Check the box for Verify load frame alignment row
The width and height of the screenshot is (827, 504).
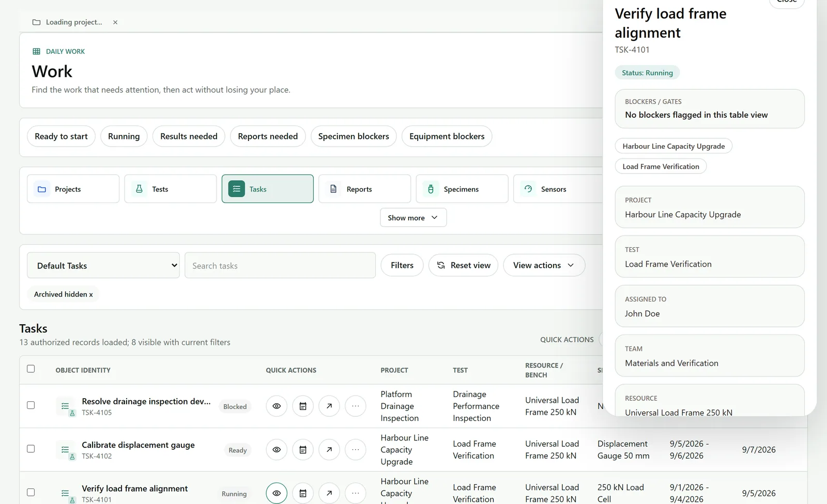point(31,492)
